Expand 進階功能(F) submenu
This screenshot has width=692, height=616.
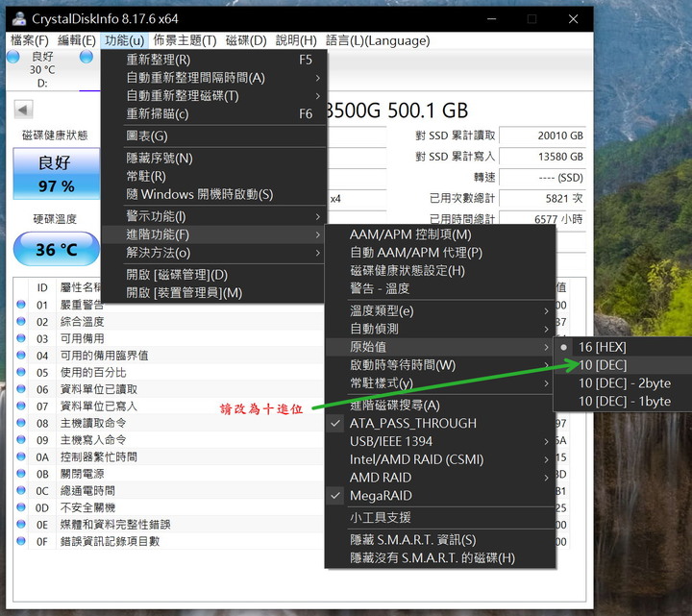tap(214, 234)
